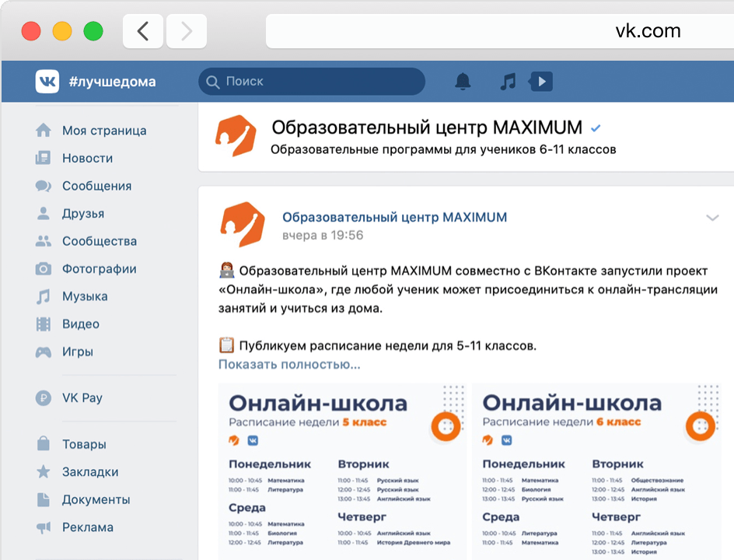Click #лучшедома hashtag in header
The height and width of the screenshot is (560, 734).
[x=112, y=82]
